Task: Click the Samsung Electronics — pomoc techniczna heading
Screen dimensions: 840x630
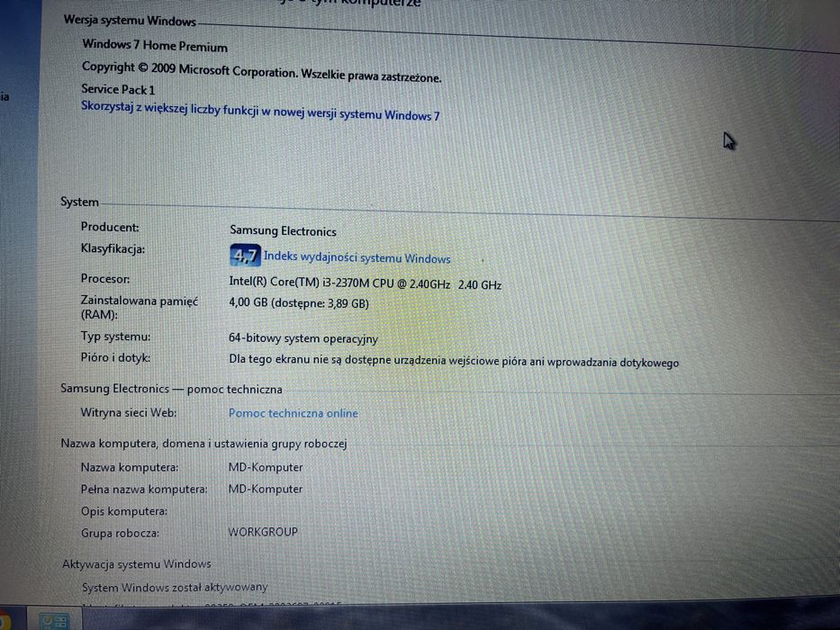Action: coord(171,389)
